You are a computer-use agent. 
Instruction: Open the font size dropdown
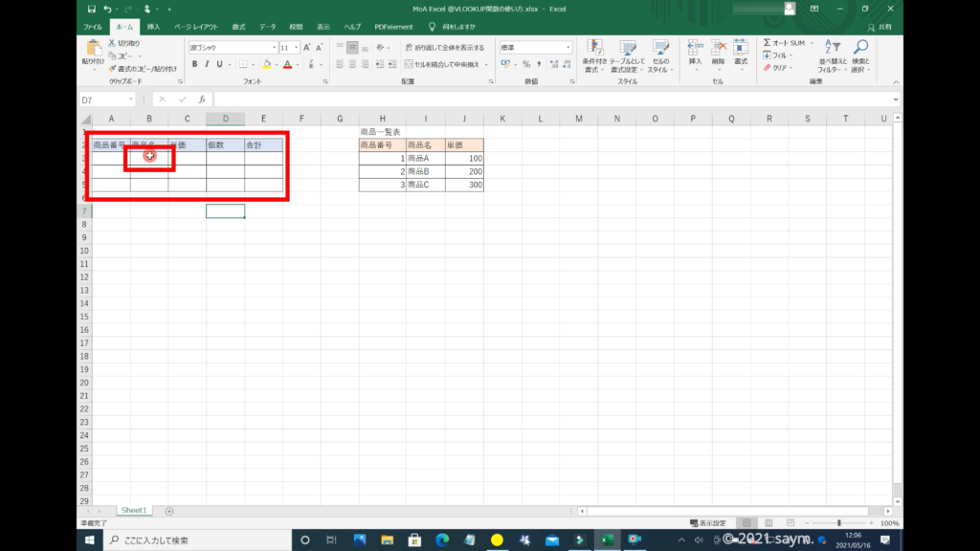pyautogui.click(x=299, y=47)
